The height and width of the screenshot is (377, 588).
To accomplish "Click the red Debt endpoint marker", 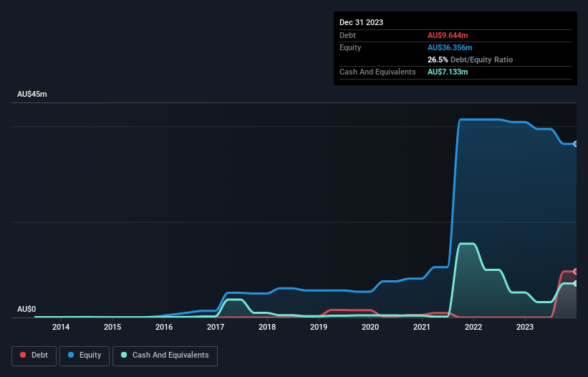I will point(576,271).
